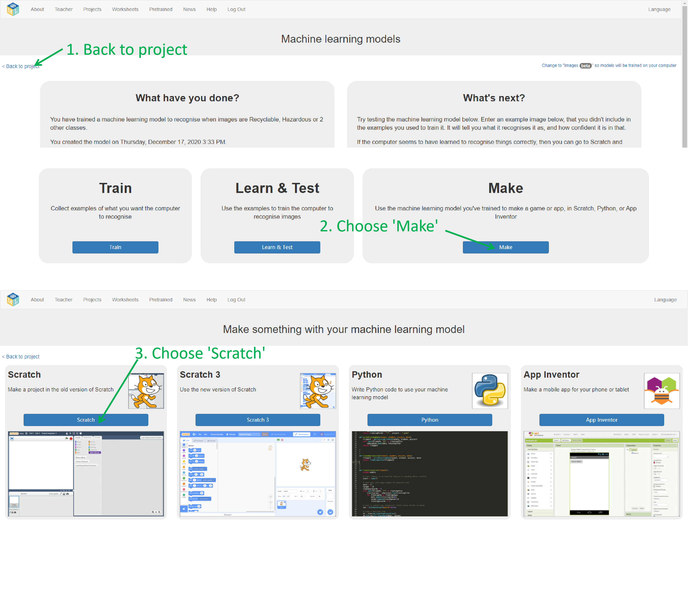Image resolution: width=688 pixels, height=616 pixels.
Task: Open News in the top navbar
Action: click(189, 9)
